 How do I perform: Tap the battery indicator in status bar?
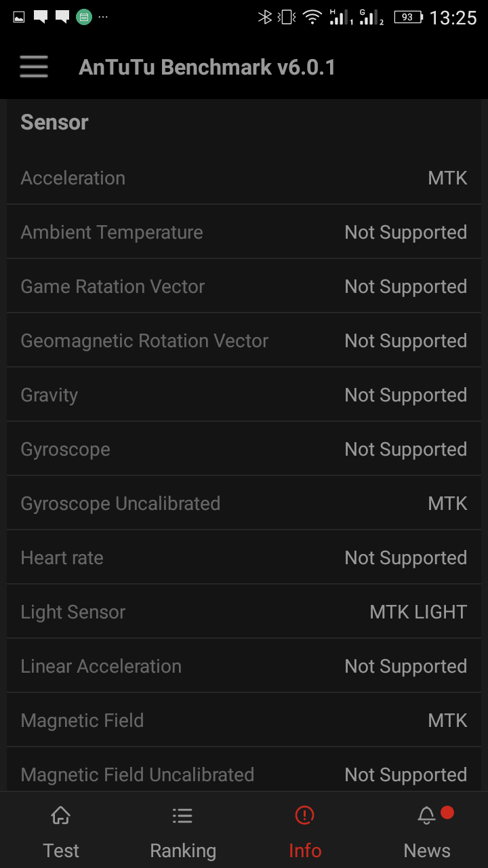(408, 18)
